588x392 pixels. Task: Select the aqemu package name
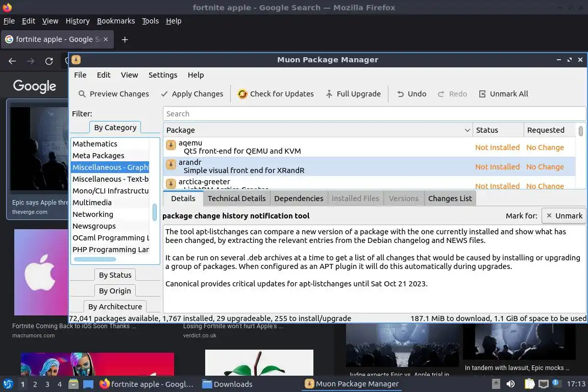(x=190, y=143)
